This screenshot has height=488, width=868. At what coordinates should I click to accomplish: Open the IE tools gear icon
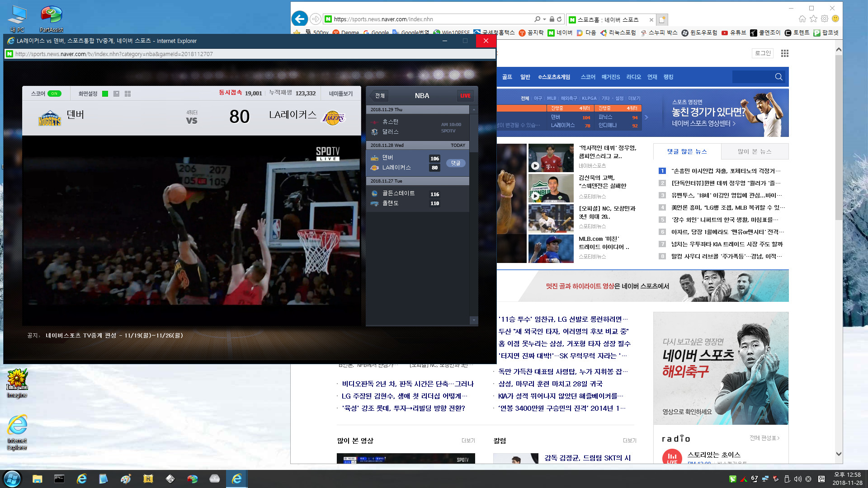click(825, 19)
